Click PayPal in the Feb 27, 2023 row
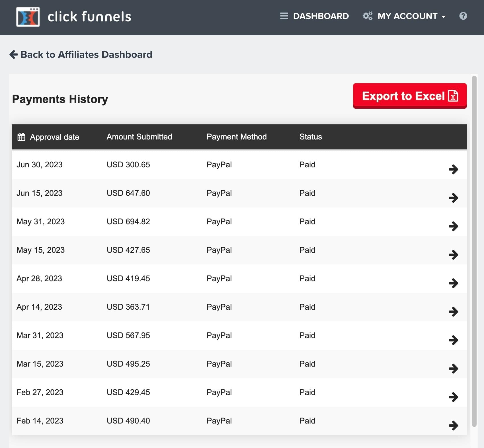484x448 pixels. pos(219,392)
